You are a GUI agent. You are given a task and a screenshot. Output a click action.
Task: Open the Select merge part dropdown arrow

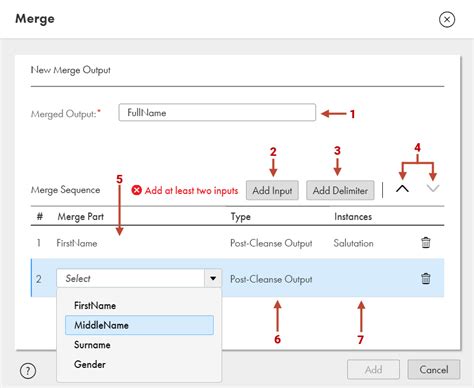213,278
